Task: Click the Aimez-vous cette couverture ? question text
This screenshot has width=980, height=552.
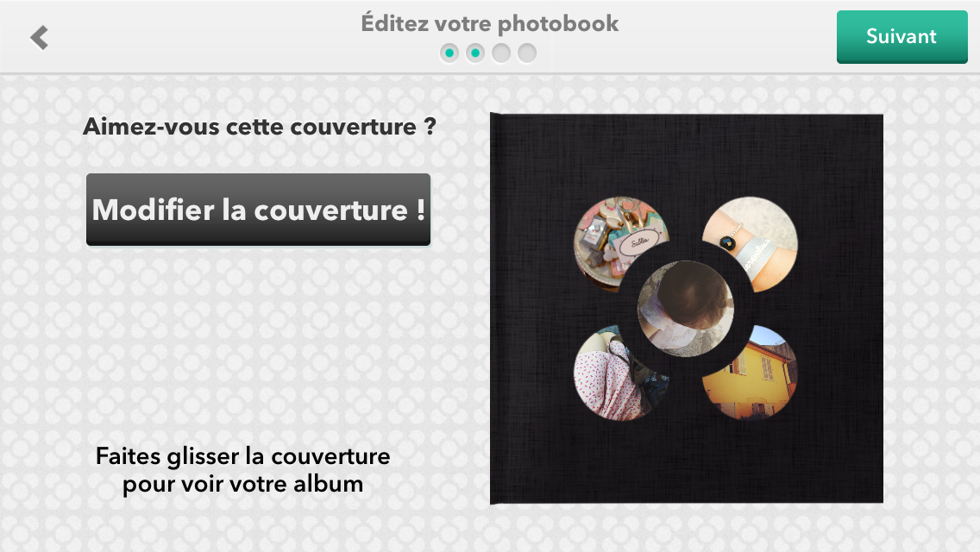Action: click(260, 126)
